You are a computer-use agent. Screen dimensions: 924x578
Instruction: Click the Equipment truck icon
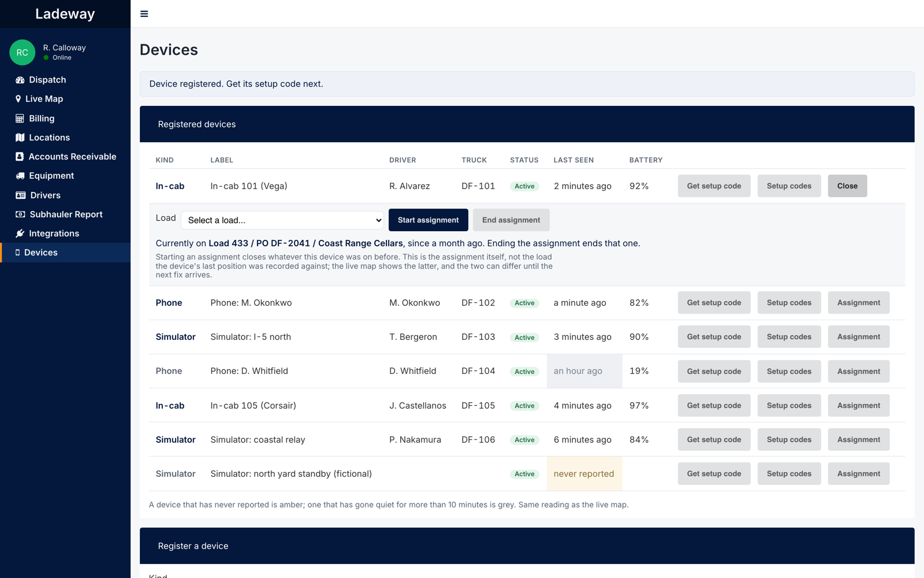click(20, 176)
